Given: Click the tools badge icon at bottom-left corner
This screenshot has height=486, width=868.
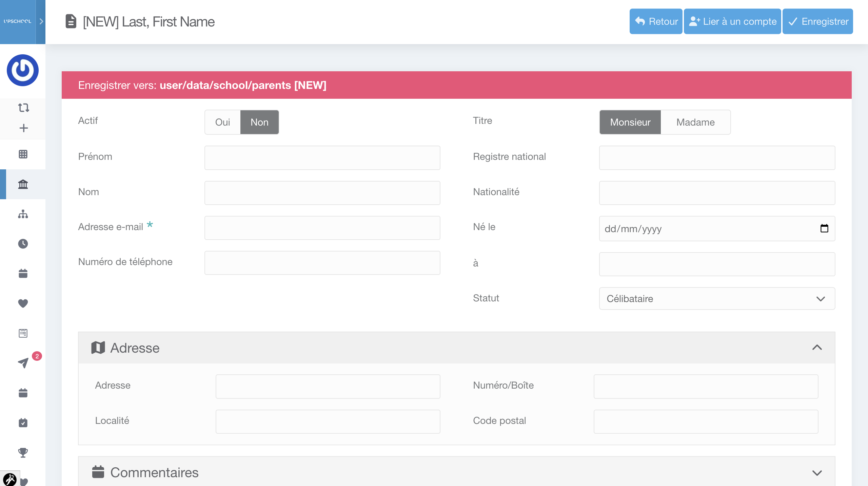Looking at the screenshot, I should [x=9, y=479].
